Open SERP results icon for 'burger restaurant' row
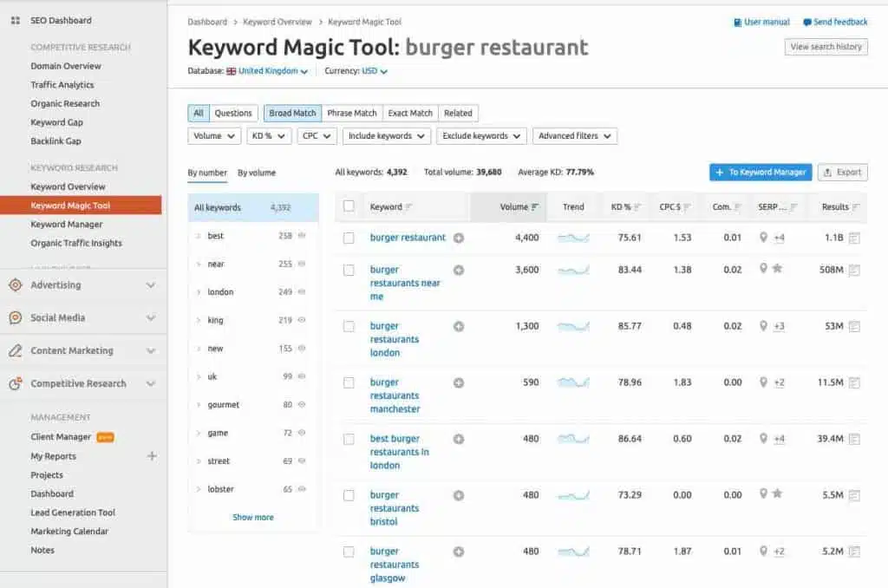This screenshot has width=888, height=588. 854,238
